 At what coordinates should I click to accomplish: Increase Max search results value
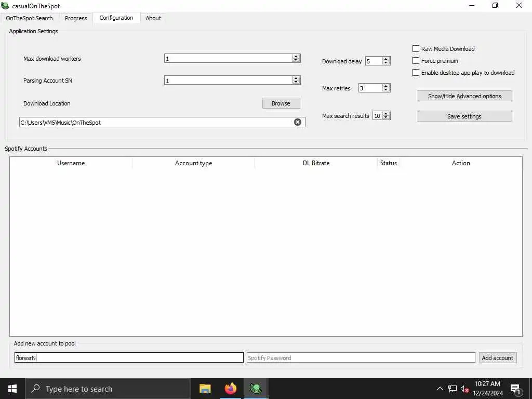click(x=386, y=113)
